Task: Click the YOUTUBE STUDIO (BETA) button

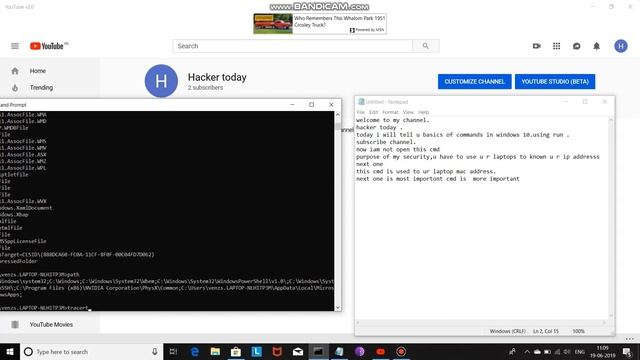Action: [x=555, y=82]
